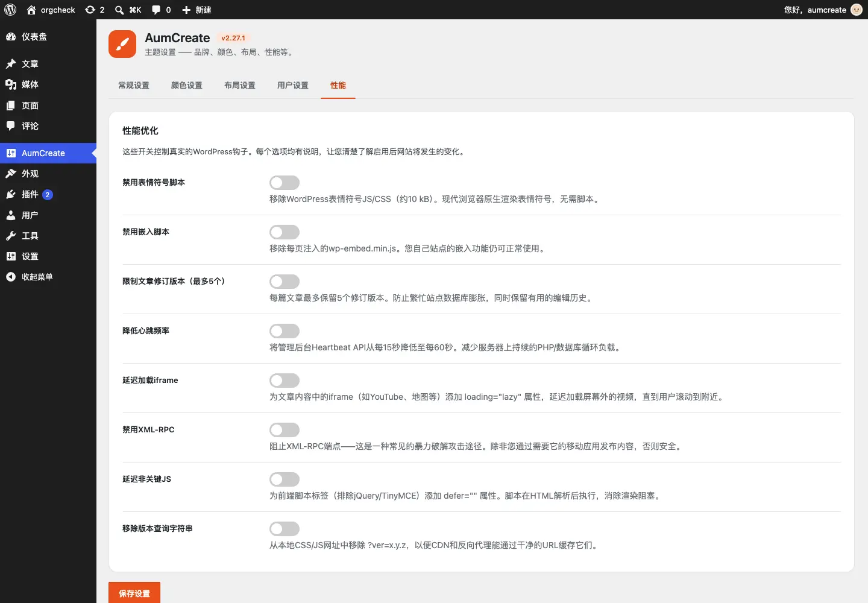The width and height of the screenshot is (868, 603).
Task: Go to the 用户设置 tab
Action: [x=293, y=86]
